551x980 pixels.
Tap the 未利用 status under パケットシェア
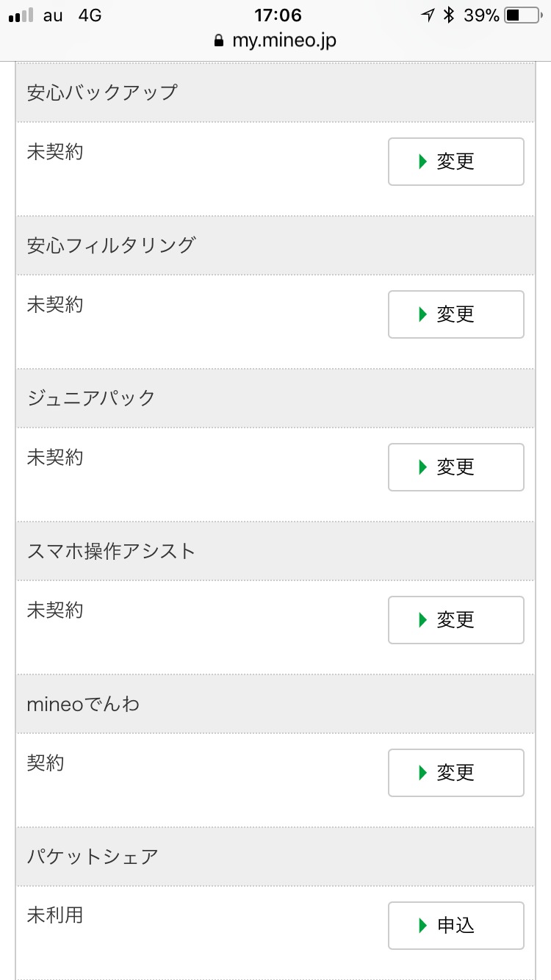click(55, 915)
